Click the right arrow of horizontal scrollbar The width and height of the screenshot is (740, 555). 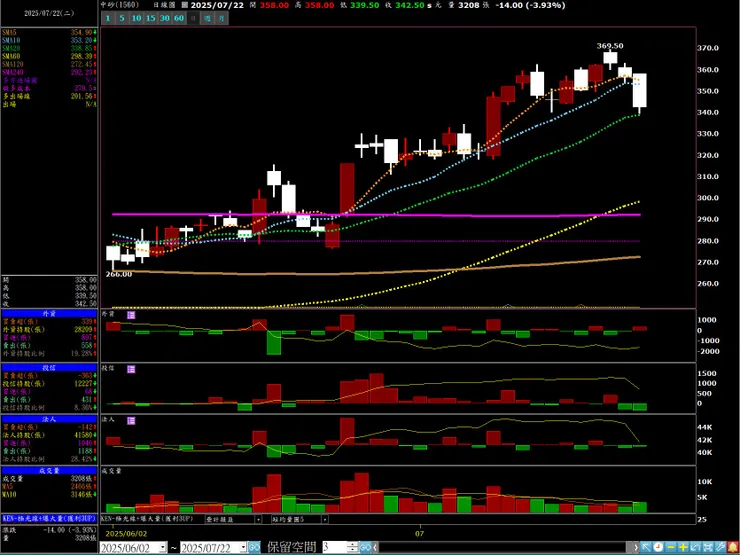[636, 548]
